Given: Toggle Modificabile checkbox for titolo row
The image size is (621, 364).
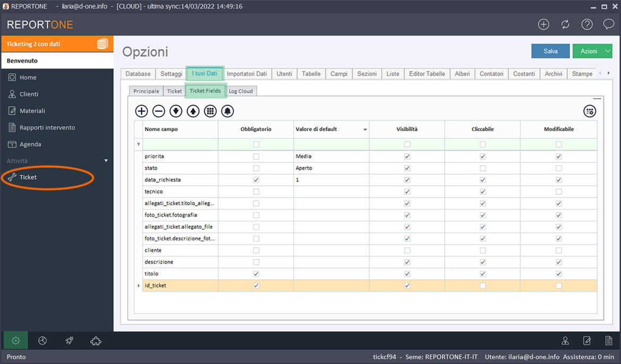Looking at the screenshot, I should pos(558,274).
